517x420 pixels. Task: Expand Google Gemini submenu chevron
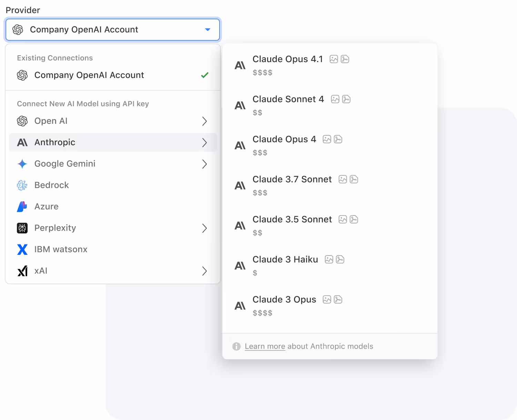tap(204, 164)
